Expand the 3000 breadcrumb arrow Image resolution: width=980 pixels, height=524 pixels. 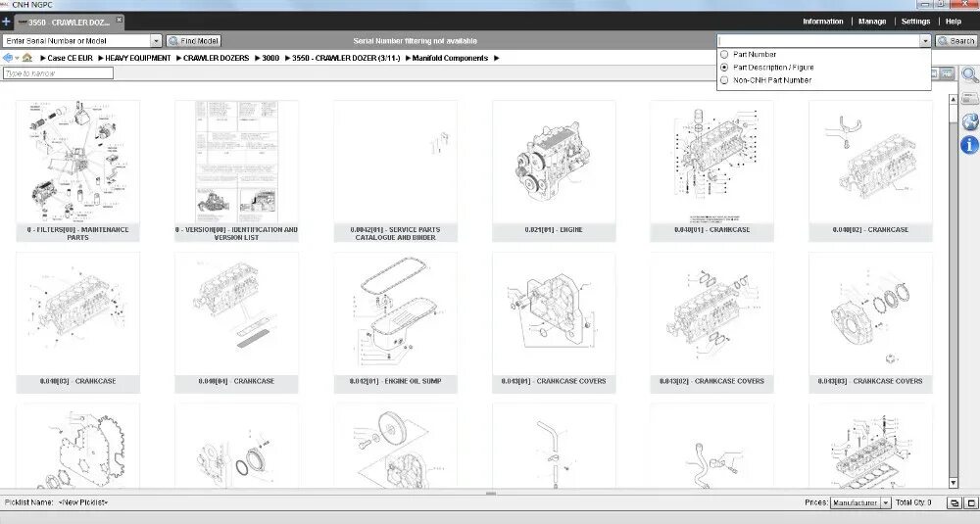click(258, 58)
